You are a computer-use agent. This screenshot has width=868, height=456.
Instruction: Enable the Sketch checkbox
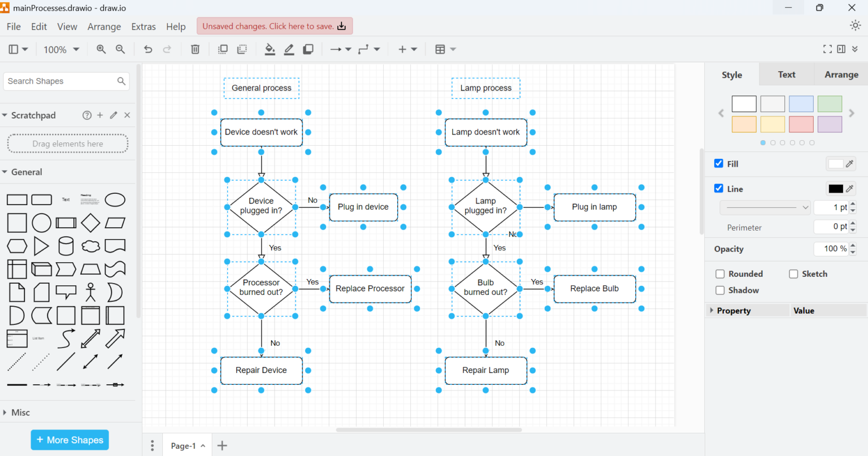pos(793,274)
